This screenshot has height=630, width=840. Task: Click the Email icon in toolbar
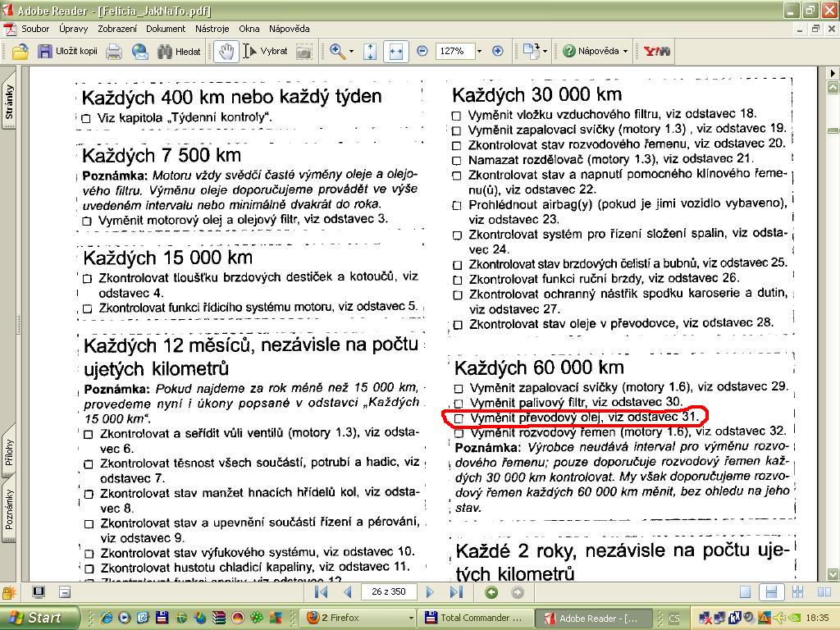[x=140, y=51]
